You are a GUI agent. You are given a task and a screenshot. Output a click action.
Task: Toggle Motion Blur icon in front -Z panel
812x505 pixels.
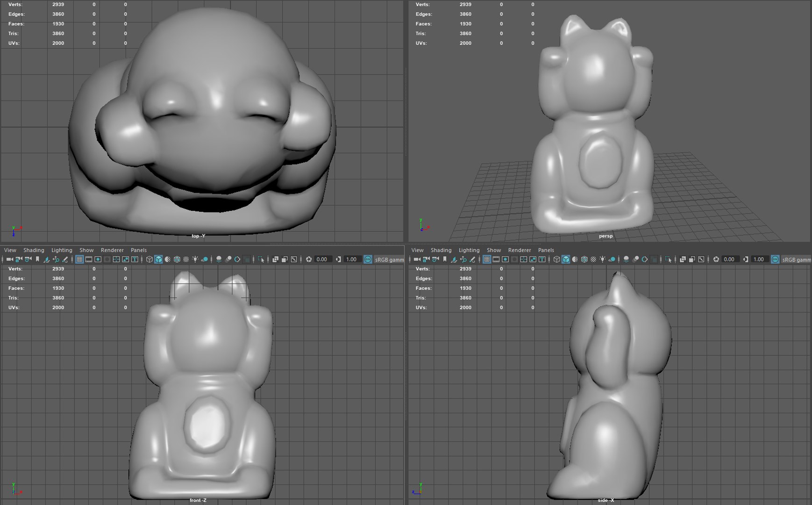(228, 260)
